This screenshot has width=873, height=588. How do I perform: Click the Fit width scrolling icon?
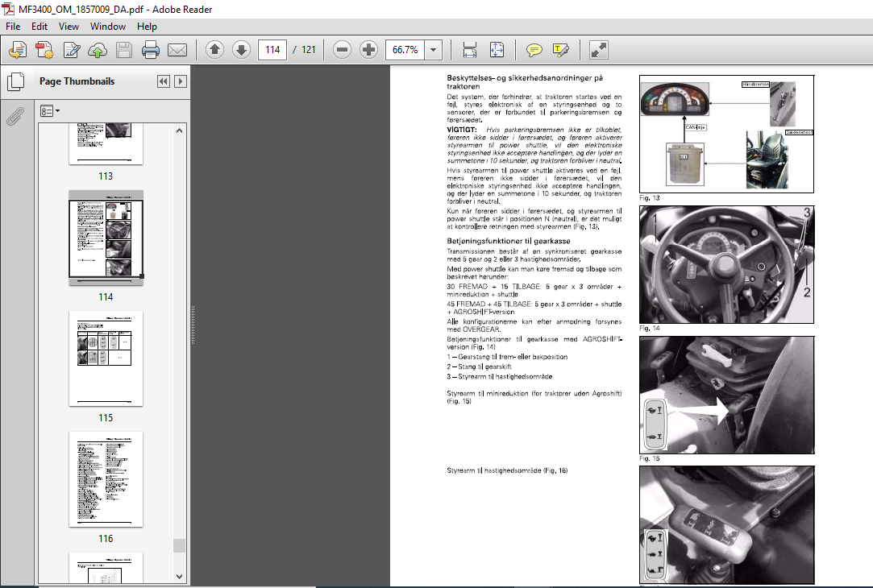(469, 50)
